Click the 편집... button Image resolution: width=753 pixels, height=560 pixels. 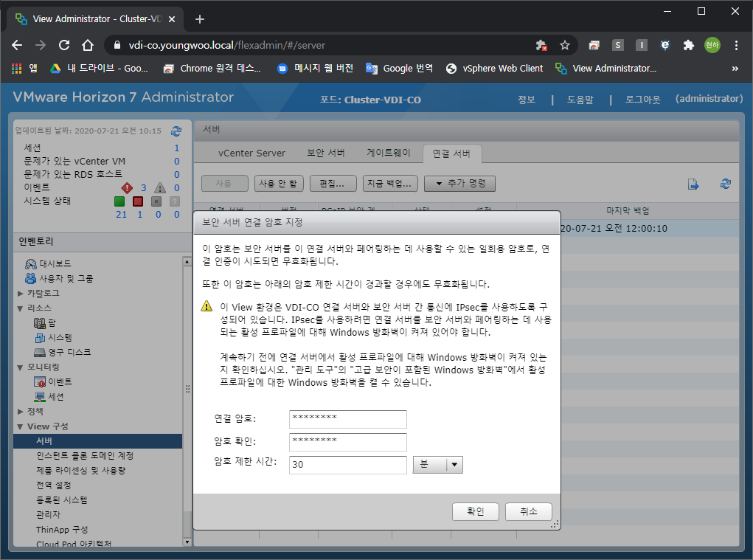[333, 184]
